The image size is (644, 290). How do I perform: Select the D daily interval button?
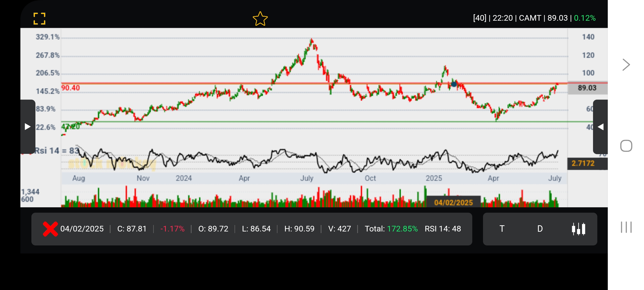point(540,229)
